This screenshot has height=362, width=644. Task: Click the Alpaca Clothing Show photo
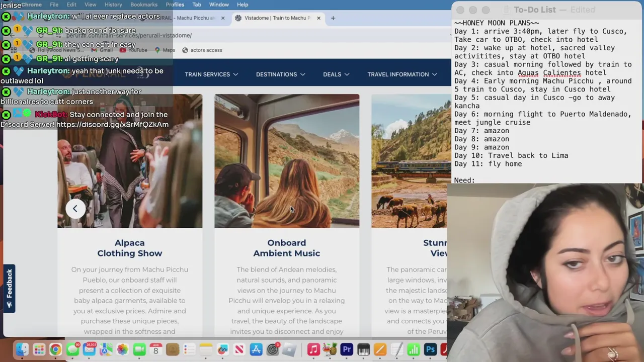[x=130, y=161]
